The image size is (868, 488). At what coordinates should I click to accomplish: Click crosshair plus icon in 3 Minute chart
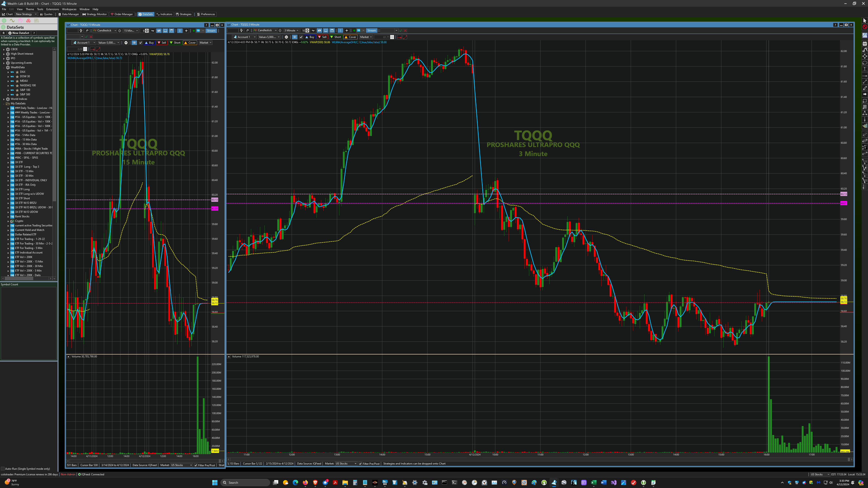tap(346, 30)
